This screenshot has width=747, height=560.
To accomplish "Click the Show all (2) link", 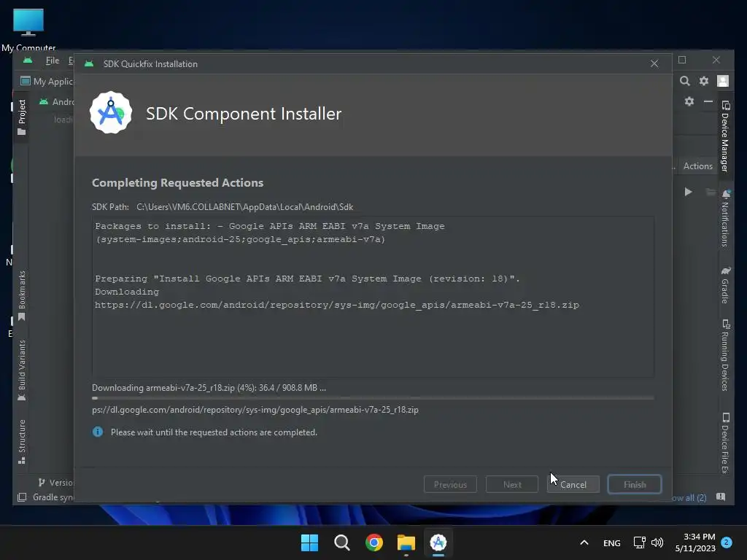I will 689,497.
